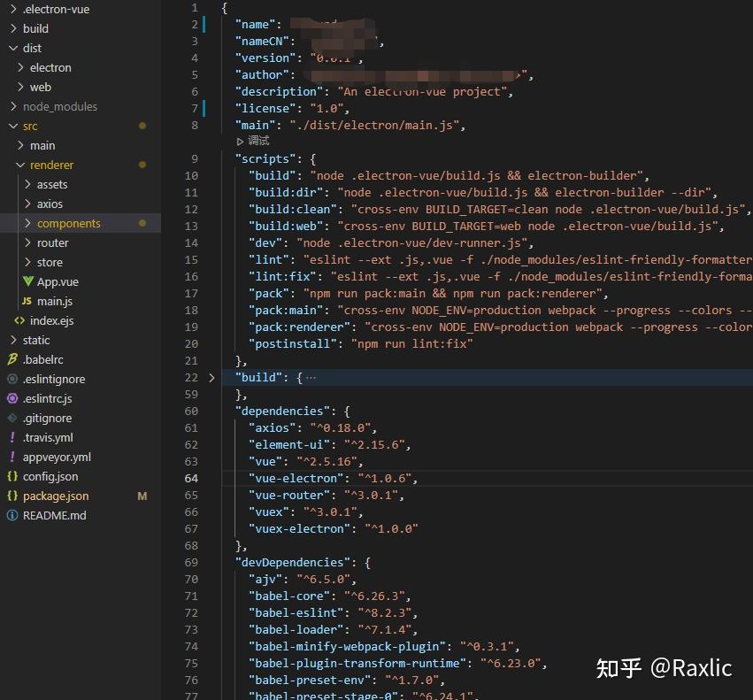Click the Travis CI icon next to .travis.yml
Viewport: 753px width, 700px height.
point(12,437)
